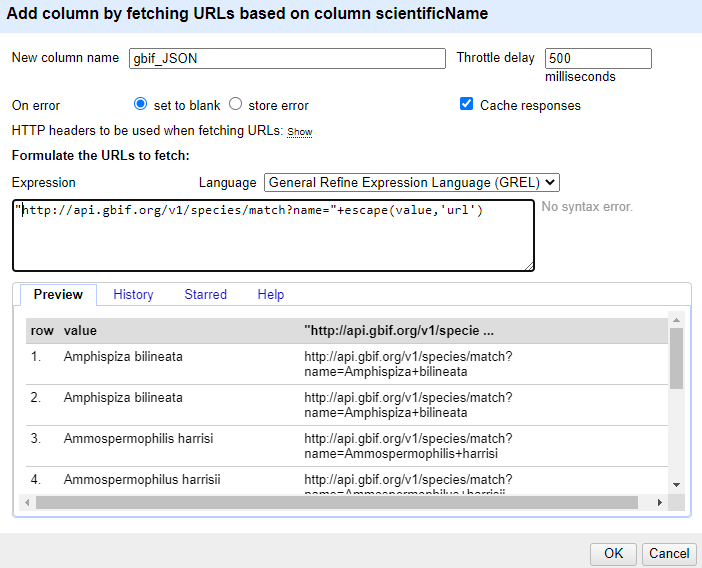The width and height of the screenshot is (702, 568).
Task: Click the 'milliseconds' label
Action: tap(580, 77)
